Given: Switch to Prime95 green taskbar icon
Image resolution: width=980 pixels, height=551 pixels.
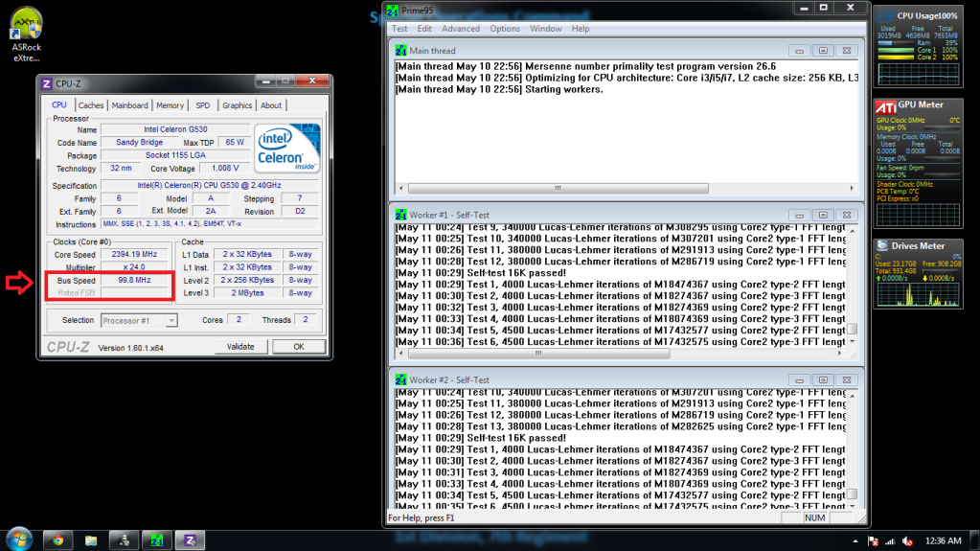Looking at the screenshot, I should (157, 540).
